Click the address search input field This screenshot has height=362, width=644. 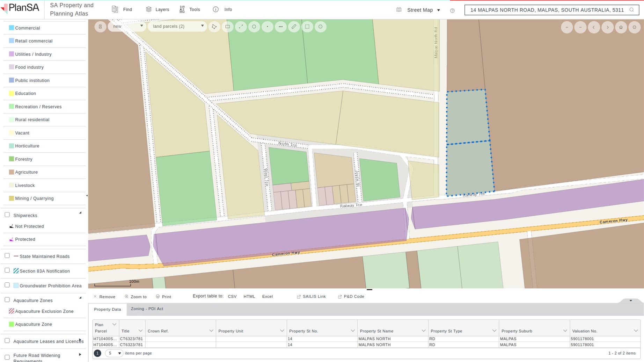(x=547, y=10)
